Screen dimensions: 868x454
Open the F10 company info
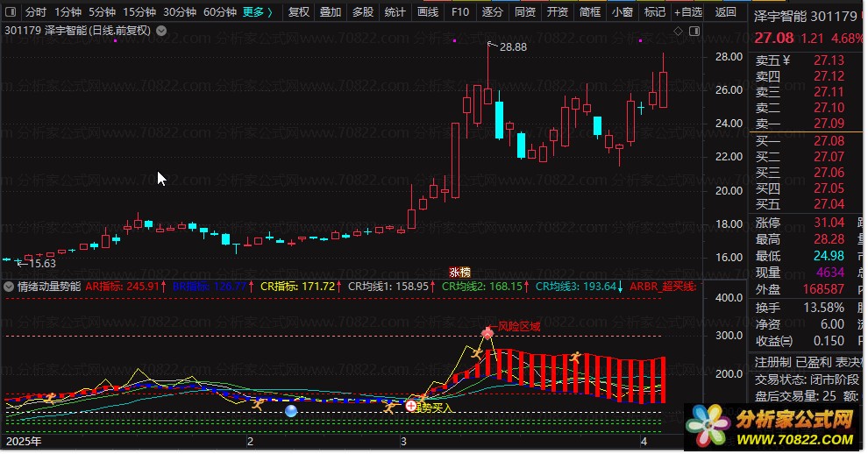click(x=459, y=12)
